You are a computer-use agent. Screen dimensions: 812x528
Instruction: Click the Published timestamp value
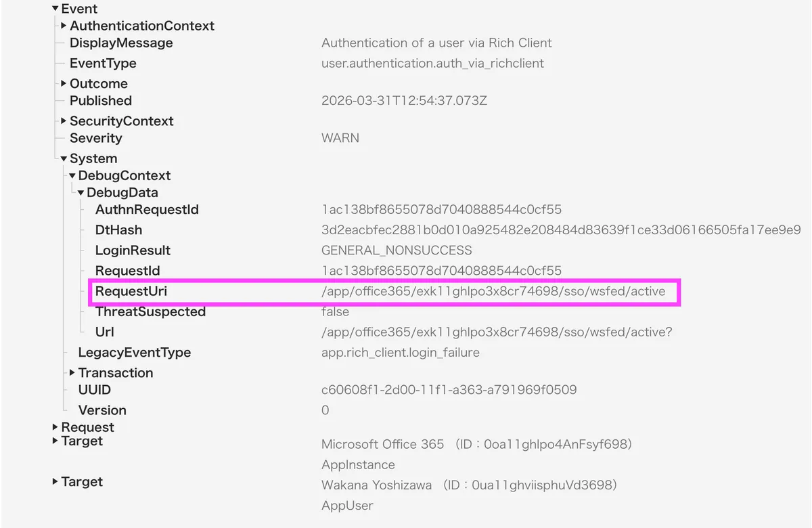pos(404,101)
